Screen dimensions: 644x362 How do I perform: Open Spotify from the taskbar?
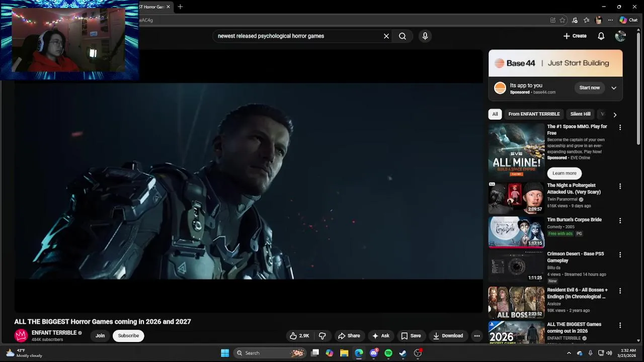[388, 353]
